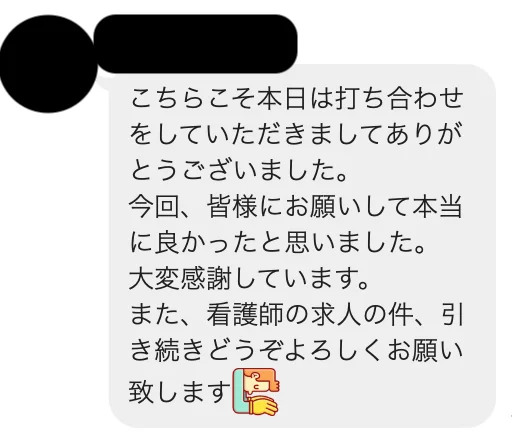This screenshot has height=446, width=512.
Task: Click the redacted sender name label
Action: (x=195, y=44)
